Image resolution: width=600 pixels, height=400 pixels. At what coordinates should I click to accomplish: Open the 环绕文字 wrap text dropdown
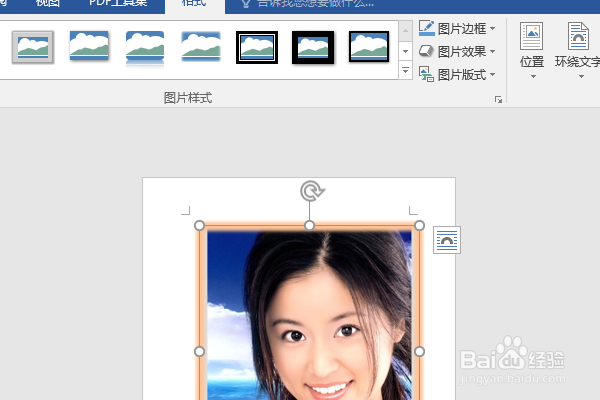point(578,51)
